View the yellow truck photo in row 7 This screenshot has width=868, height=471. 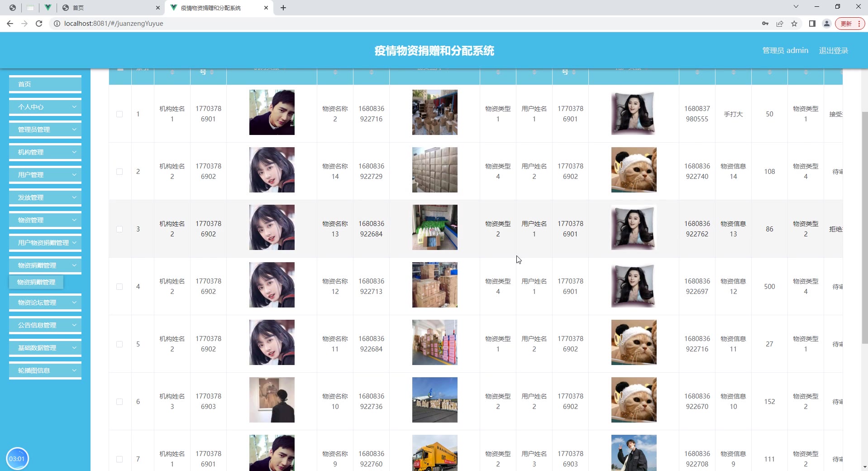[435, 453]
